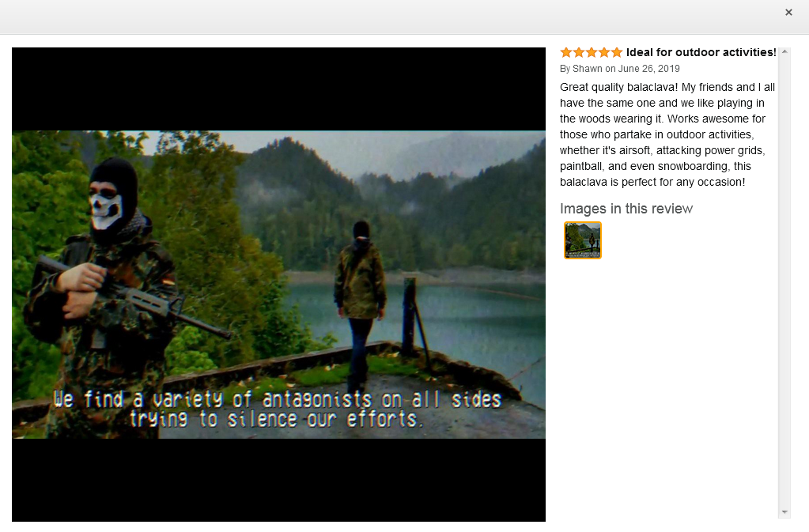809x532 pixels.
Task: Click the review date June 26, 2019
Action: point(648,69)
